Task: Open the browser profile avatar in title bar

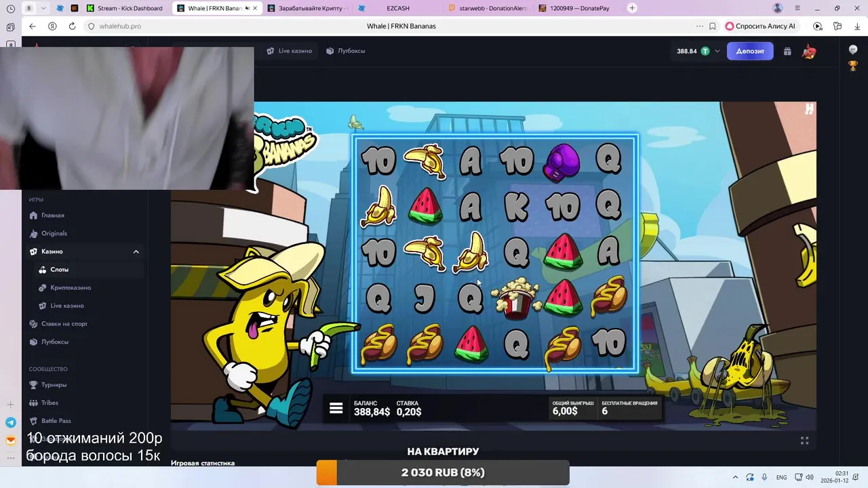Action: pyautogui.click(x=778, y=8)
